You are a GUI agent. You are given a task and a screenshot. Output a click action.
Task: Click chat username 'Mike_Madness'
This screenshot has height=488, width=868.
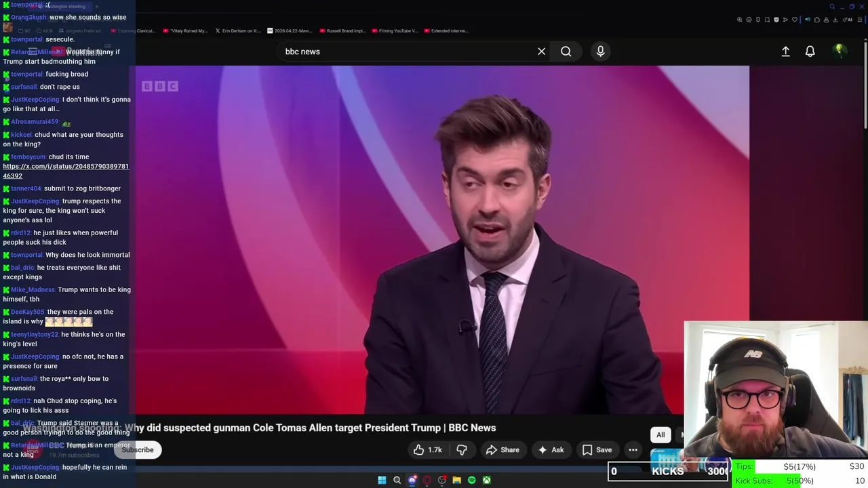coord(33,289)
